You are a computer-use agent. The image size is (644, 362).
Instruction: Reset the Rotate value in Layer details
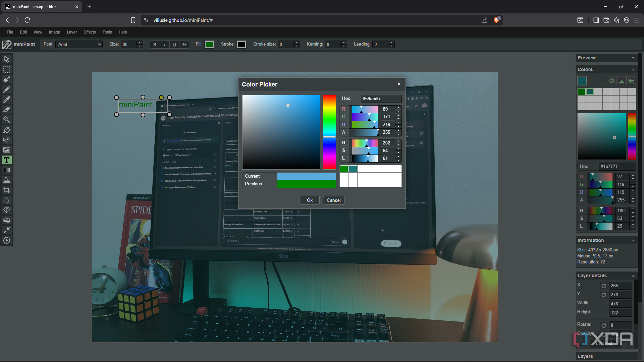pyautogui.click(x=604, y=325)
